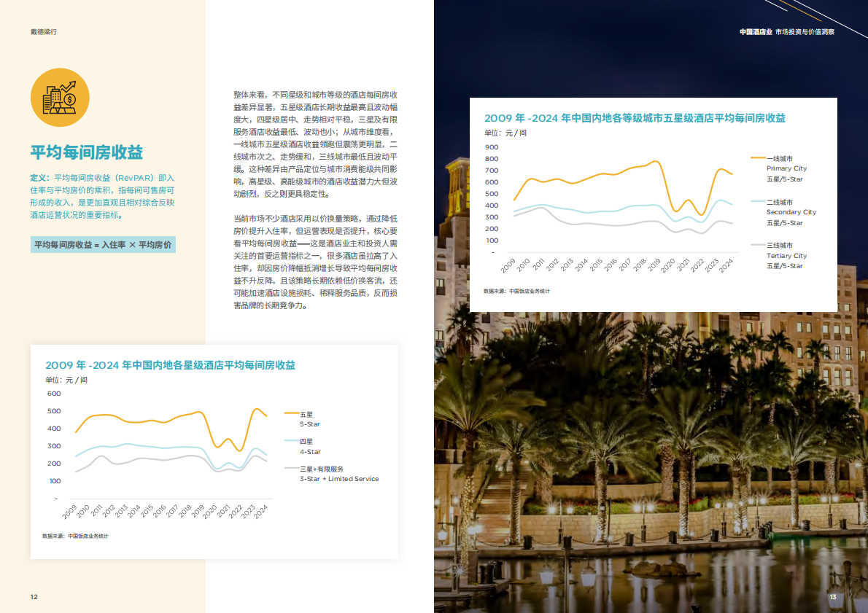The image size is (868, 613).
Task: Click the teal 二线城市 legend line marker
Action: (759, 202)
